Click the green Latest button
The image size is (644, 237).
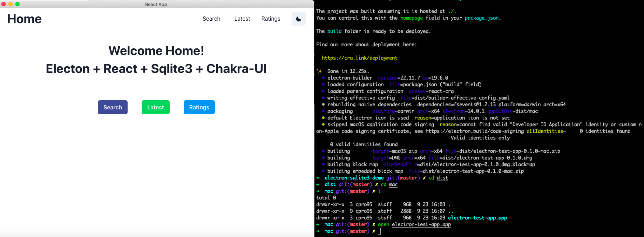[156, 107]
